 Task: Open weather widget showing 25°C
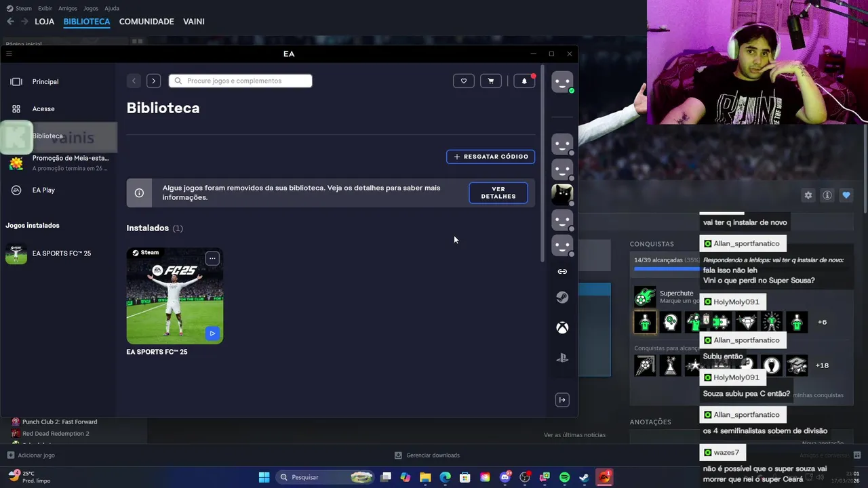28,477
